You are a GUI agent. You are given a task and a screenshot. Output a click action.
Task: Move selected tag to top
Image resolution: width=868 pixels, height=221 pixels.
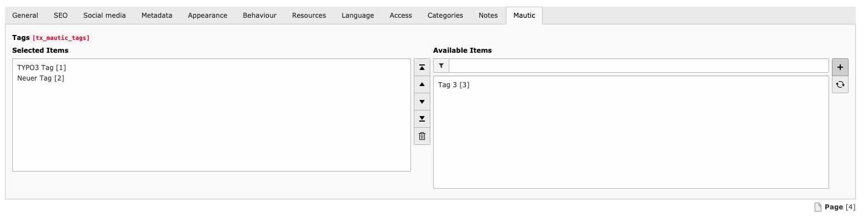tap(422, 67)
